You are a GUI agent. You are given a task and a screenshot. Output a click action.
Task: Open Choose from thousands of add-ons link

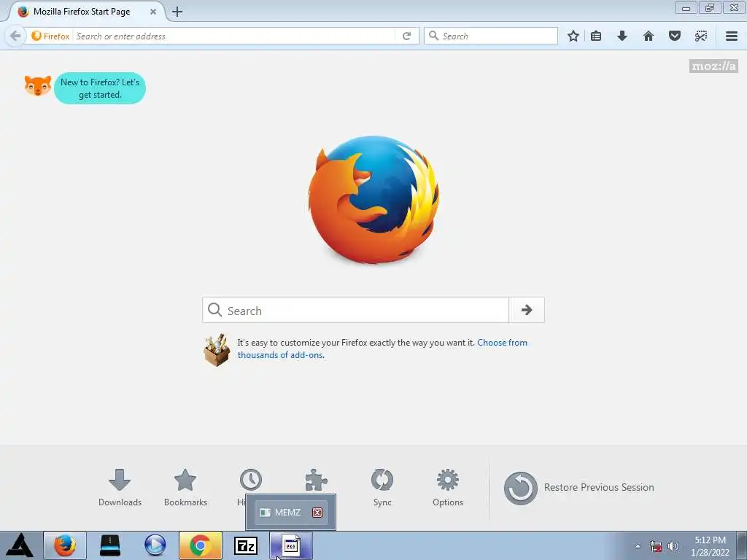point(382,349)
